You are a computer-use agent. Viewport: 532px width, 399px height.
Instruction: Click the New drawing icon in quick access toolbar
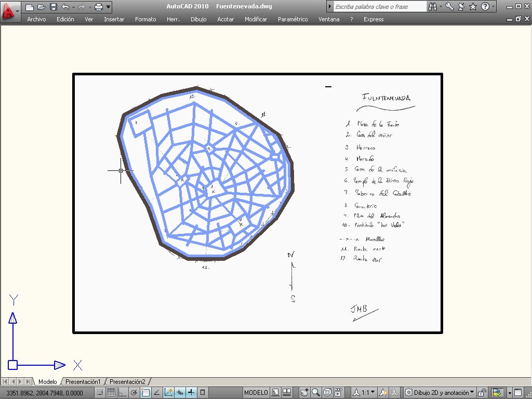point(30,6)
